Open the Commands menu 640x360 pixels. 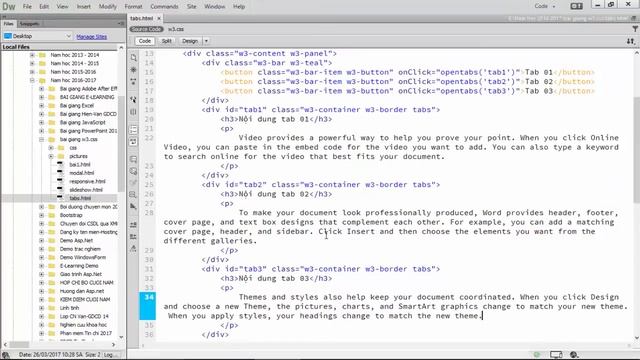click(164, 7)
